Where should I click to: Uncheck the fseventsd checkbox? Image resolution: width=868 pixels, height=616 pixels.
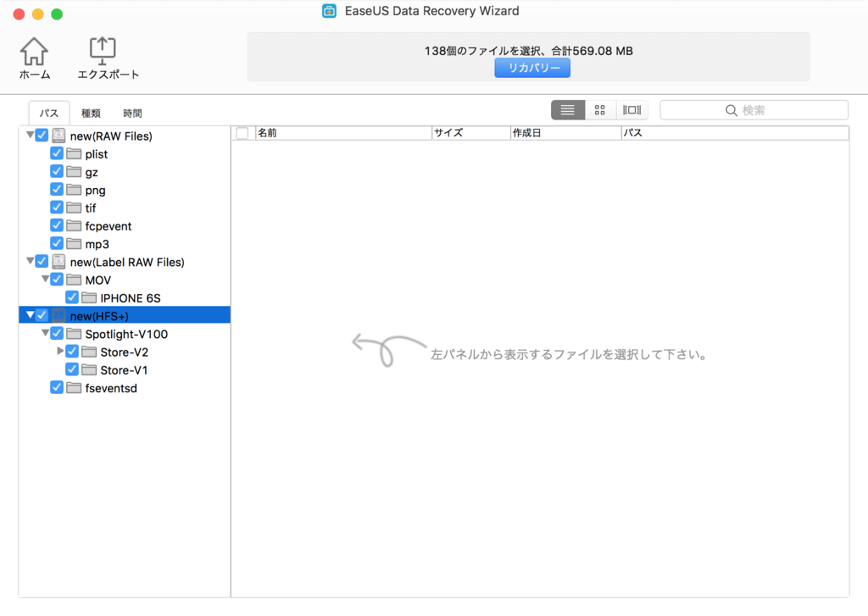click(x=57, y=387)
